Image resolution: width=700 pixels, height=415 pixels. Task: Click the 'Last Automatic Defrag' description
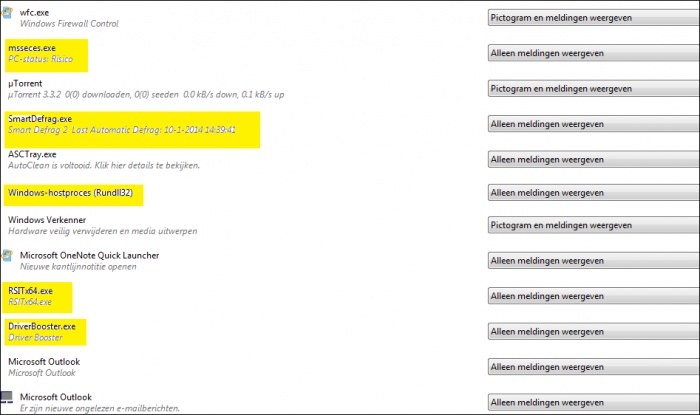pyautogui.click(x=121, y=130)
